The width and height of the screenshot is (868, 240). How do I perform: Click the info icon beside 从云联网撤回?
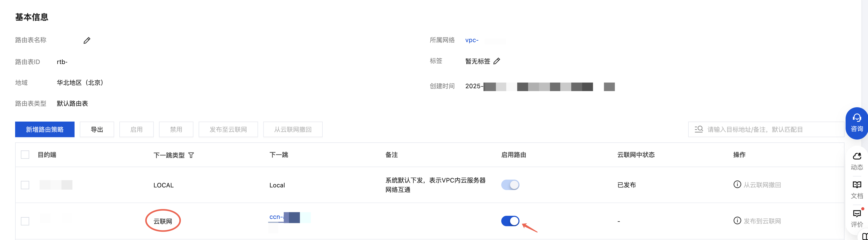tap(737, 185)
